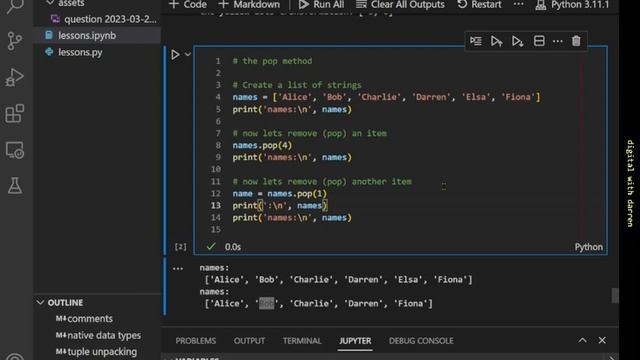Viewport: 640px width, 360px height.
Task: Place cursor on name = names.pop(1) line
Action: click(280, 193)
